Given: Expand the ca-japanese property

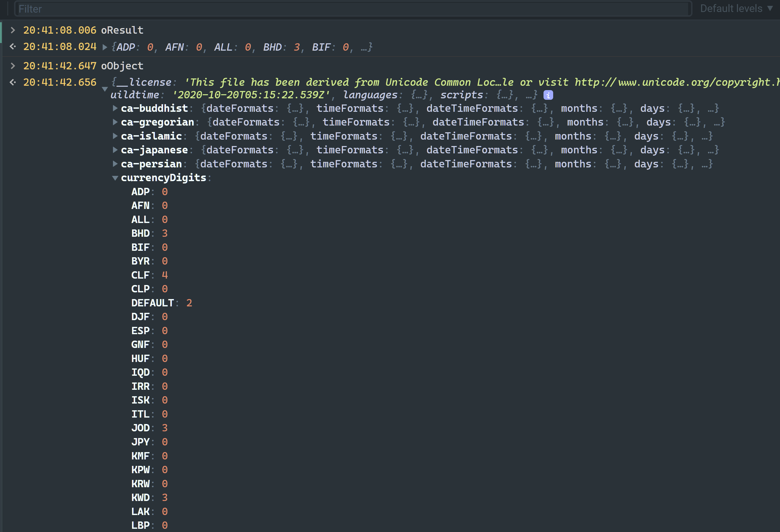Looking at the screenshot, I should [115, 150].
